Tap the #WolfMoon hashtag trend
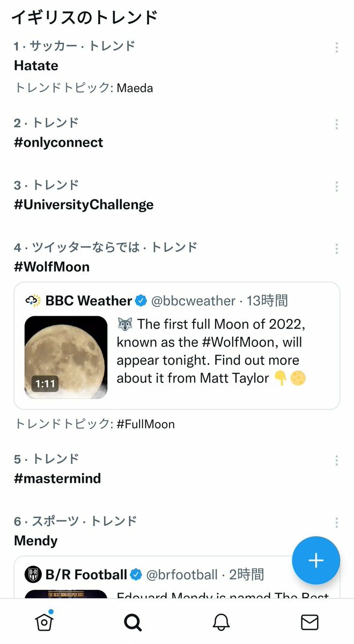 coord(51,267)
